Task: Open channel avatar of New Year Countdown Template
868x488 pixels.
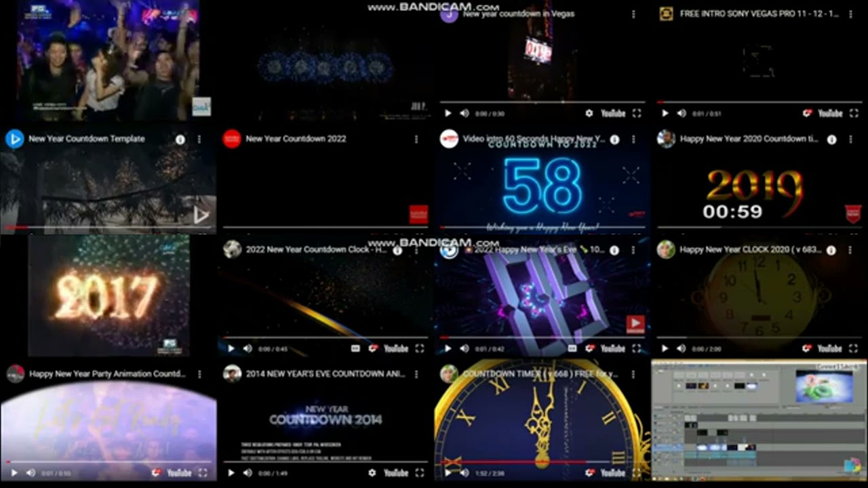Action: click(15, 139)
